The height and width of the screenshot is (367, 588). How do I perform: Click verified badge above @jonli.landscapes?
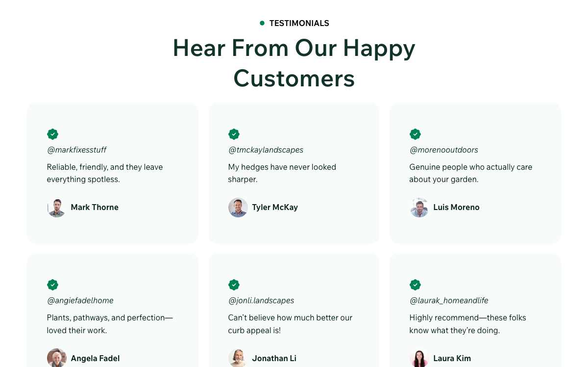[x=234, y=285]
